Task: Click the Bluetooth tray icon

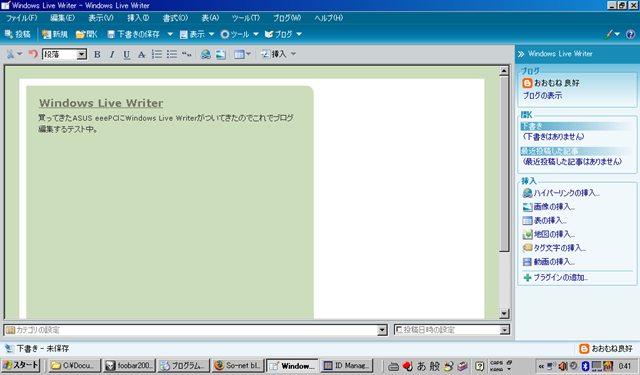Action: coord(584,366)
